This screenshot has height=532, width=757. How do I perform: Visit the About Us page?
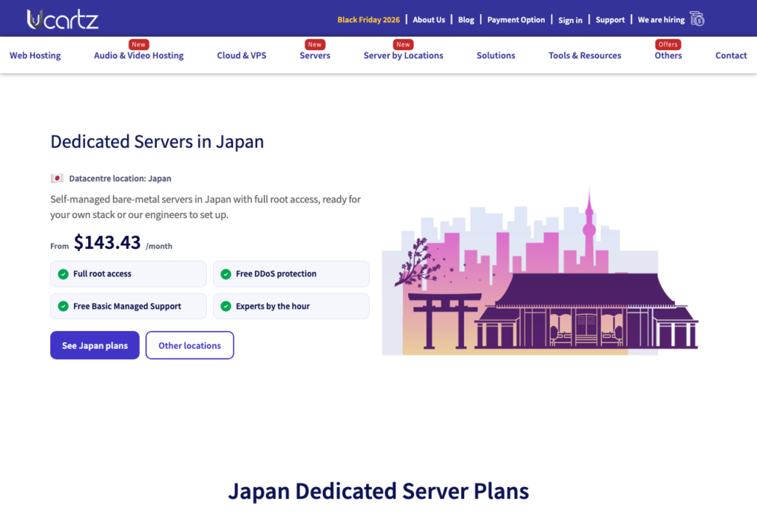click(429, 20)
